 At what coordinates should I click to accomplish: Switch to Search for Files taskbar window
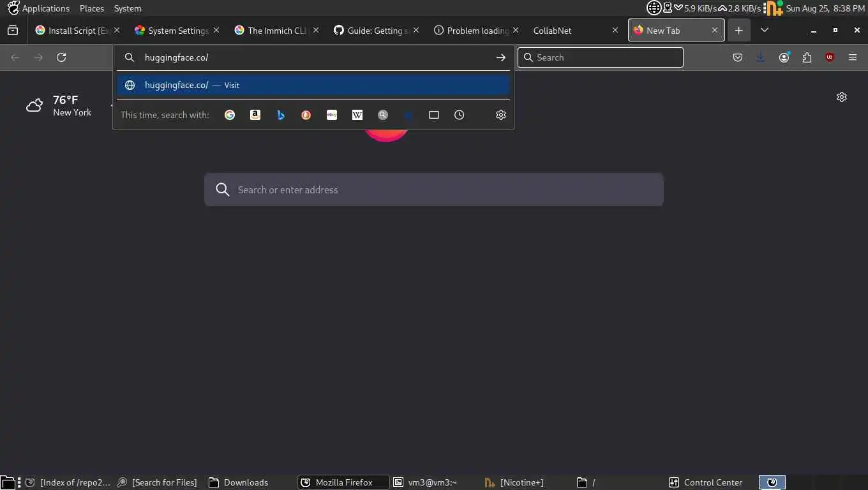pyautogui.click(x=157, y=482)
